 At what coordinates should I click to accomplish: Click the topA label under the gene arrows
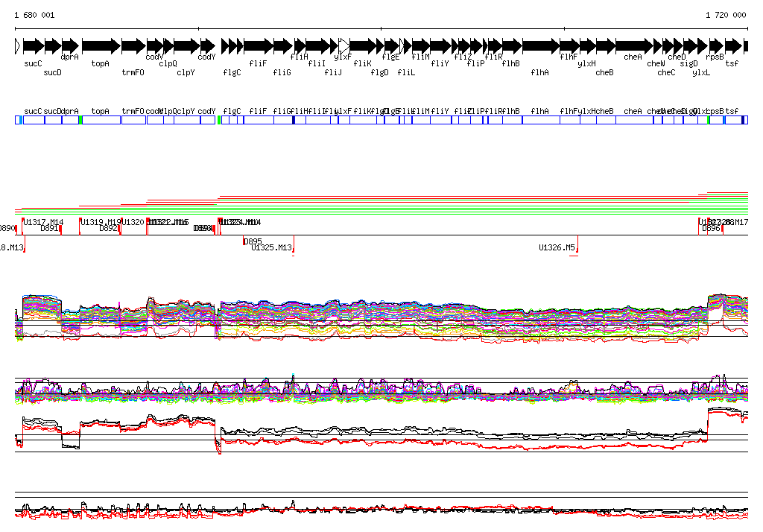click(101, 63)
